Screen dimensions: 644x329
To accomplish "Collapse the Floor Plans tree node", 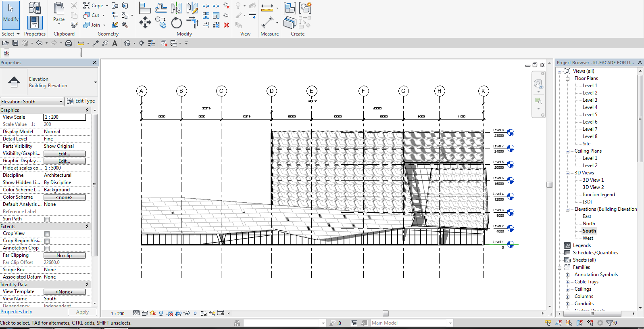I will [x=567, y=79].
